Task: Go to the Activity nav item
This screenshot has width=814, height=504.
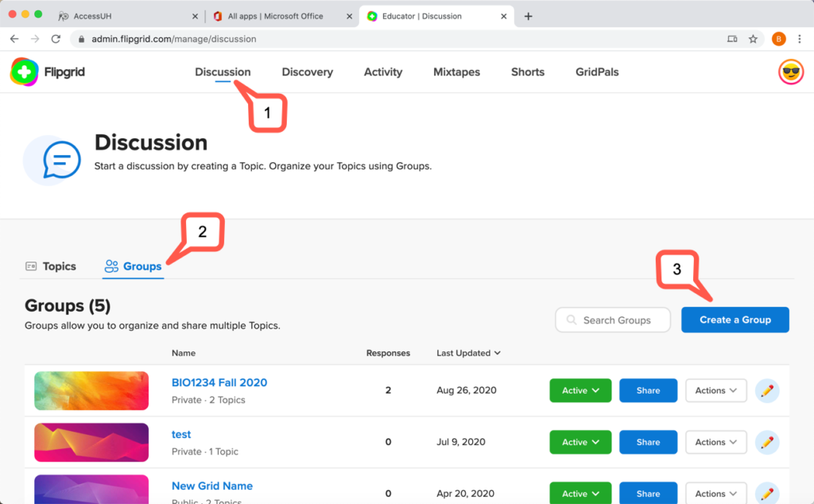Action: tap(383, 72)
